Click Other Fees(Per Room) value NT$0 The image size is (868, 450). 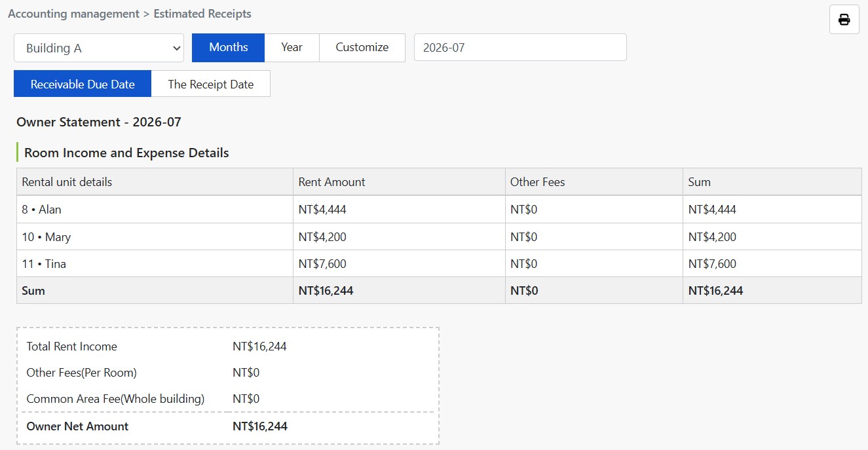(x=246, y=373)
